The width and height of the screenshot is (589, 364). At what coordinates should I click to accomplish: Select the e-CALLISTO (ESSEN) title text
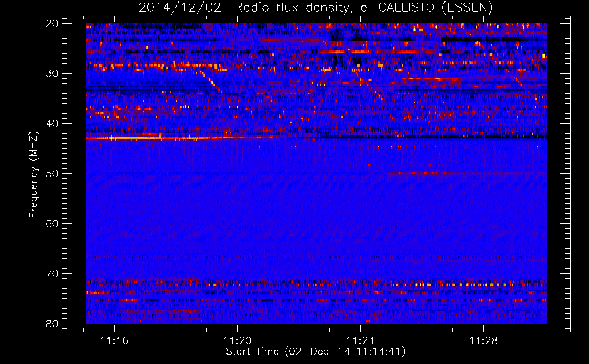click(x=427, y=7)
